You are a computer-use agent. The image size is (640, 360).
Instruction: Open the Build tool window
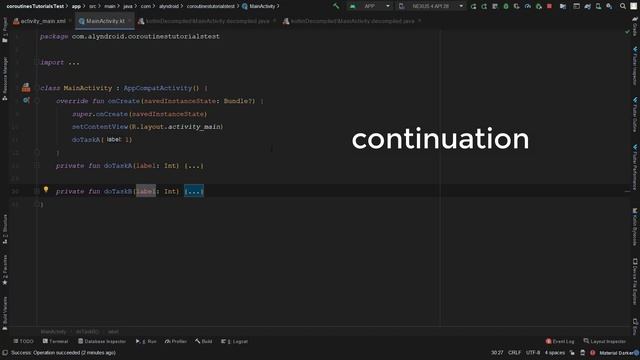pyautogui.click(x=204, y=341)
